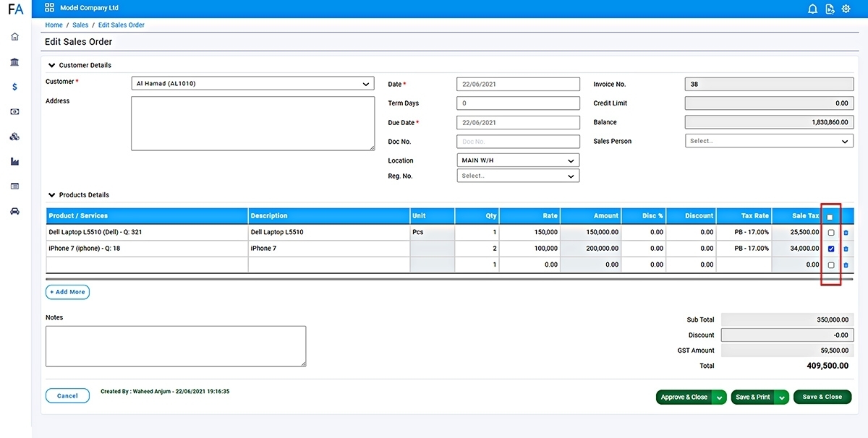Click iPhone 7 description cell

click(x=328, y=249)
